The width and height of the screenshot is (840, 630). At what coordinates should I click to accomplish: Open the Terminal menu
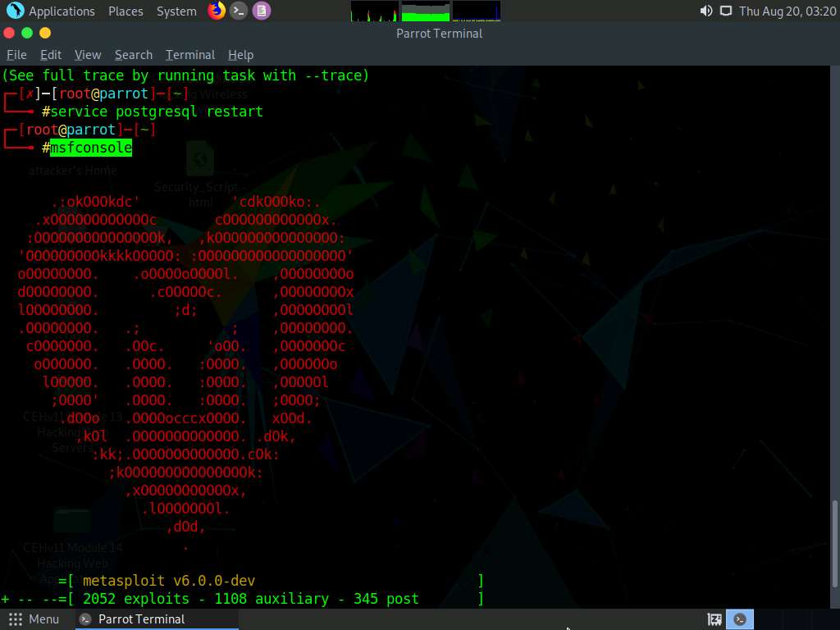[x=190, y=55]
